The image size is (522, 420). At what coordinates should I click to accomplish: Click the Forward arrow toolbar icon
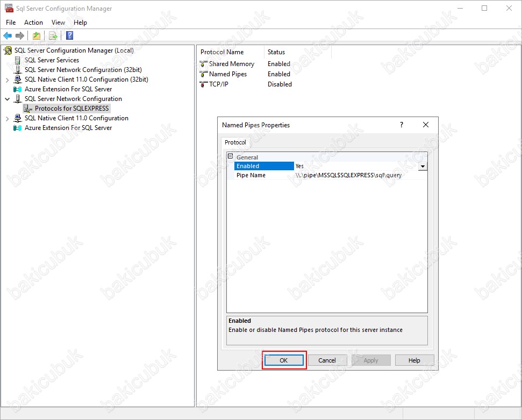pyautogui.click(x=20, y=35)
